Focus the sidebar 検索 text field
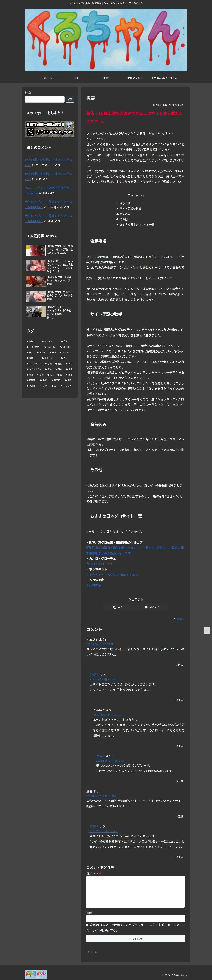Viewport: 212px width, 980px height. (x=45, y=99)
